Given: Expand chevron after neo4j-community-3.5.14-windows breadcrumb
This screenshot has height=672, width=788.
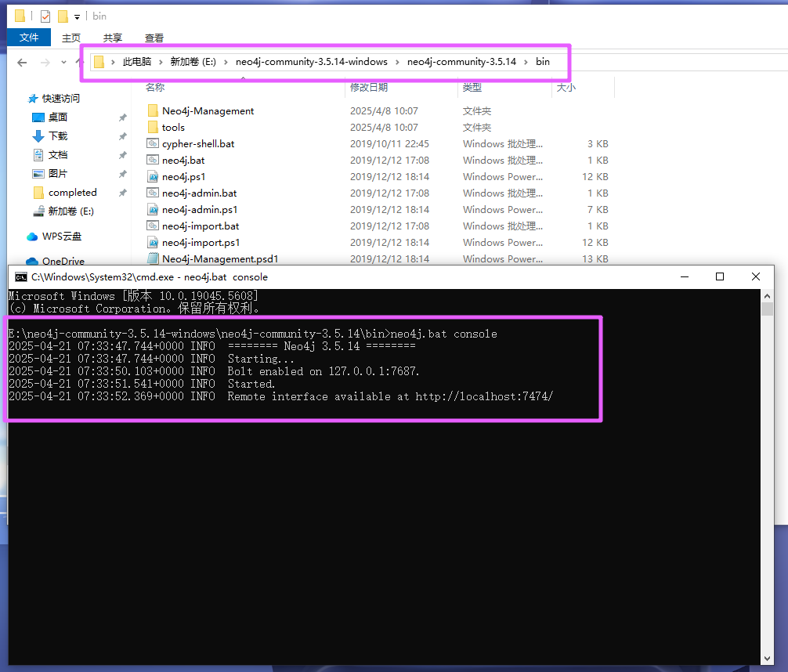Looking at the screenshot, I should pos(397,62).
